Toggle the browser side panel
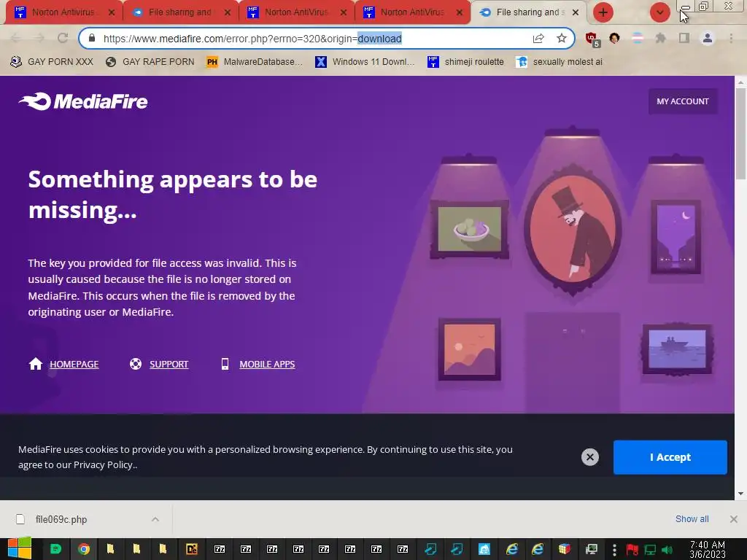The width and height of the screenshot is (747, 560). tap(684, 38)
